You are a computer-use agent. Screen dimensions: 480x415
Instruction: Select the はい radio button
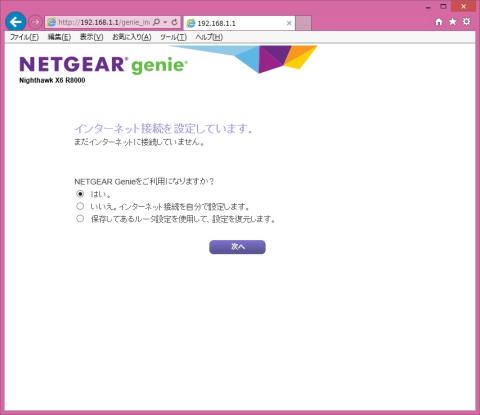point(80,194)
